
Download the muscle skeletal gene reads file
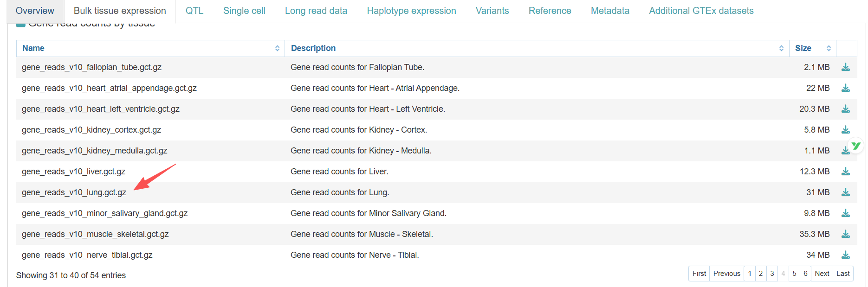click(x=845, y=234)
